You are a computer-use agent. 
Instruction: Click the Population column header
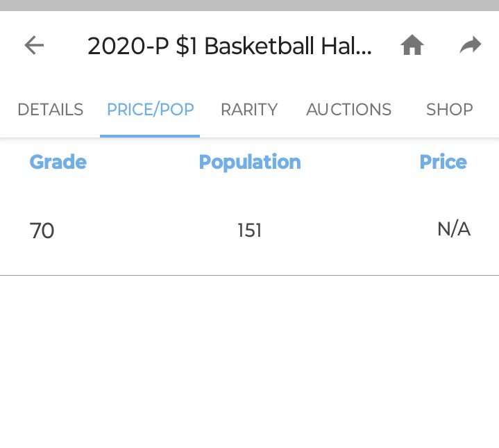[250, 163]
